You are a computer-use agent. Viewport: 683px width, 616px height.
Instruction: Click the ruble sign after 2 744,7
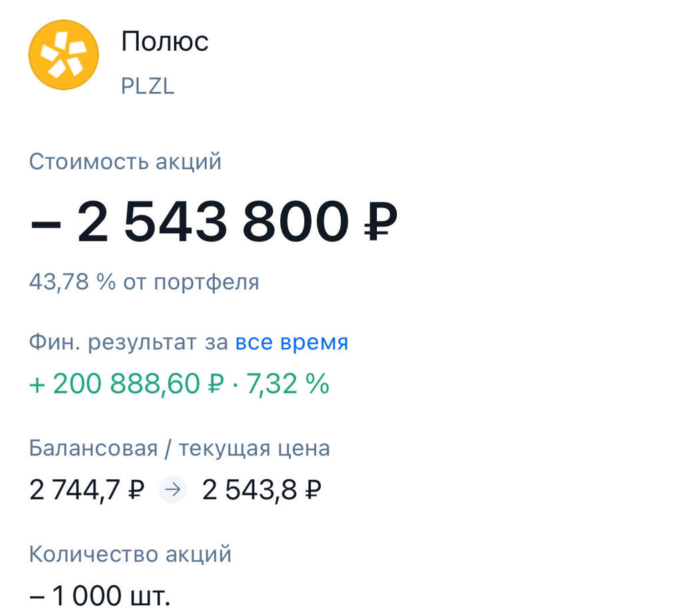135,491
